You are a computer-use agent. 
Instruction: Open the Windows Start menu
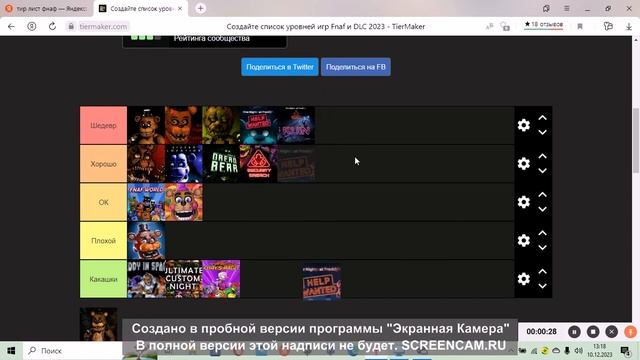click(x=11, y=351)
